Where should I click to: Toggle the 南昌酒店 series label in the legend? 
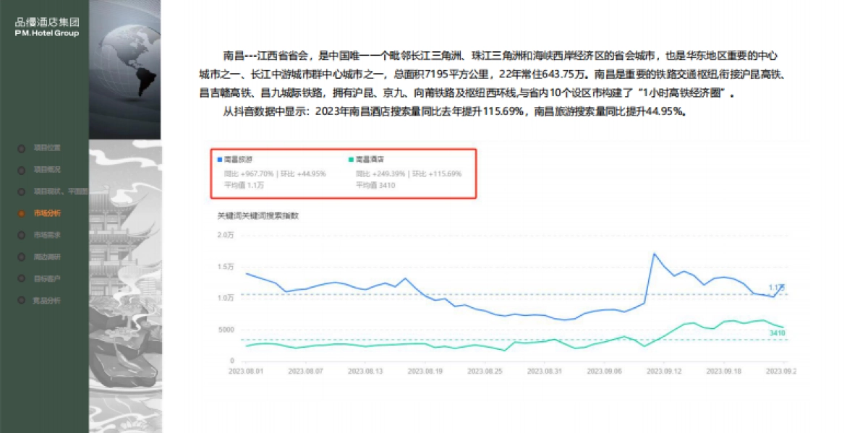pos(369,158)
